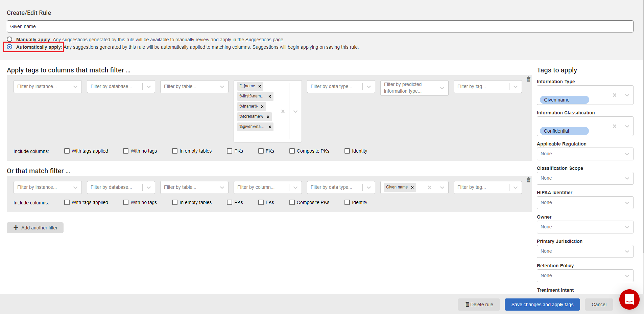Remove Given name predicted information type chip
Viewport: 644px width, 314px height.
click(412, 187)
